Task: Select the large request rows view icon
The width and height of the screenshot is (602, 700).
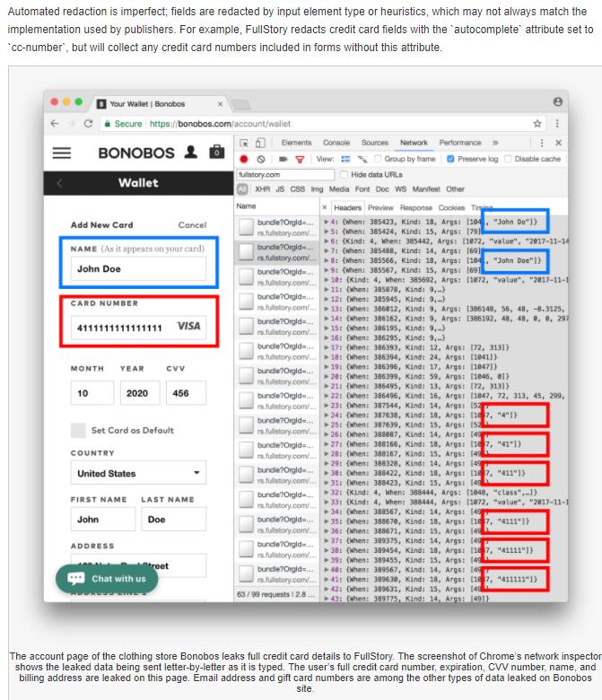Action: click(x=345, y=159)
